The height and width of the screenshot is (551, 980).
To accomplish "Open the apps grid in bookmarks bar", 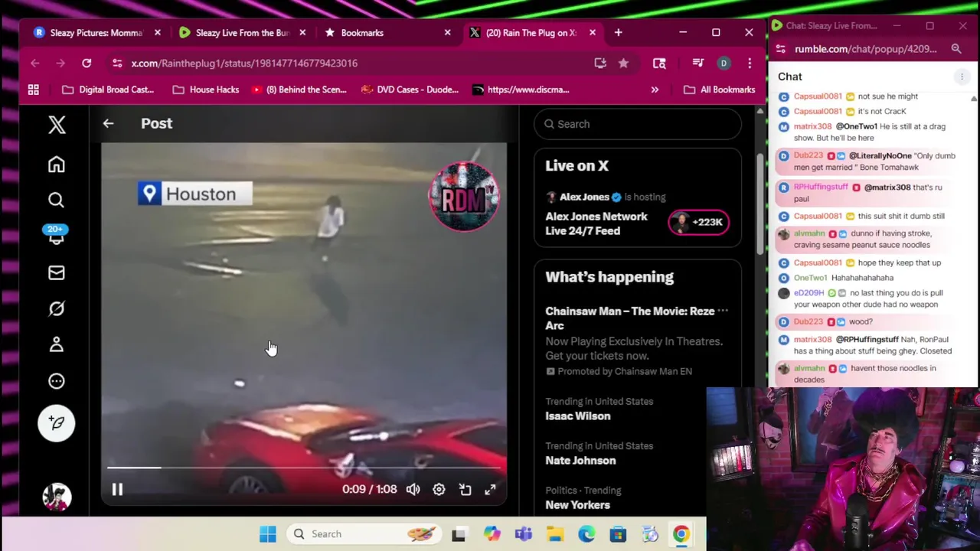I will 34,90.
